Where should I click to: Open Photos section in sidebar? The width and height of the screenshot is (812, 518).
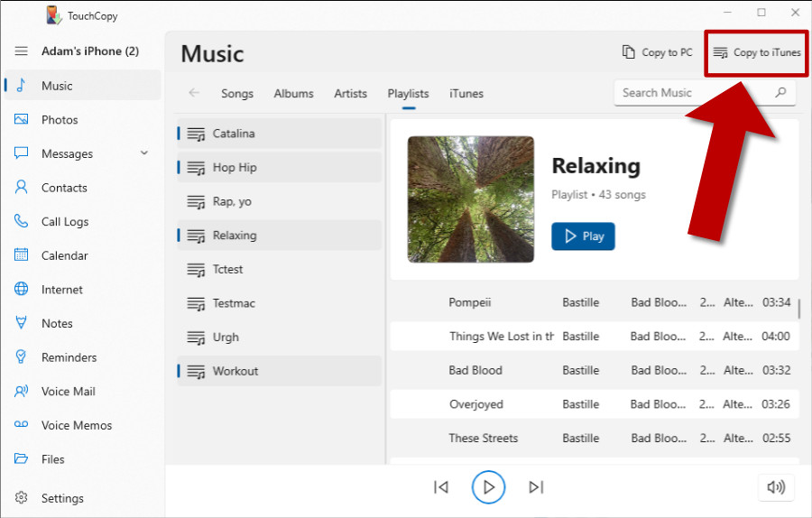tap(83, 120)
